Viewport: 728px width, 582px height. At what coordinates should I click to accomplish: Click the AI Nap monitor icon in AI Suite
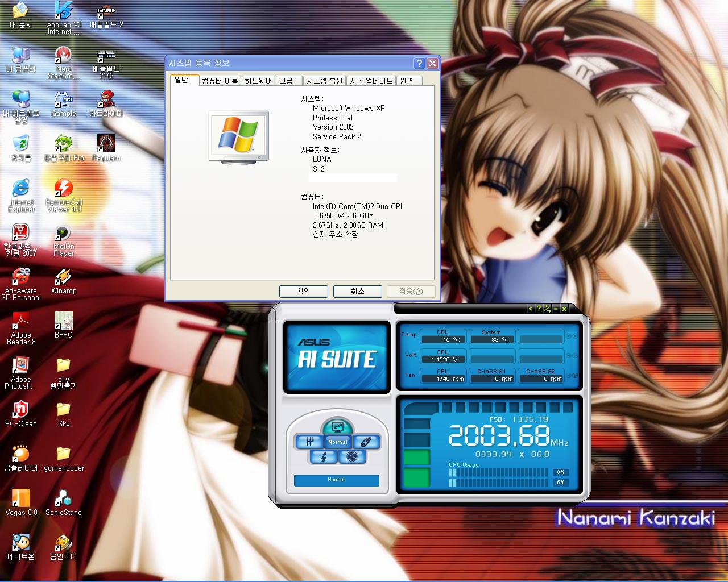point(337,427)
